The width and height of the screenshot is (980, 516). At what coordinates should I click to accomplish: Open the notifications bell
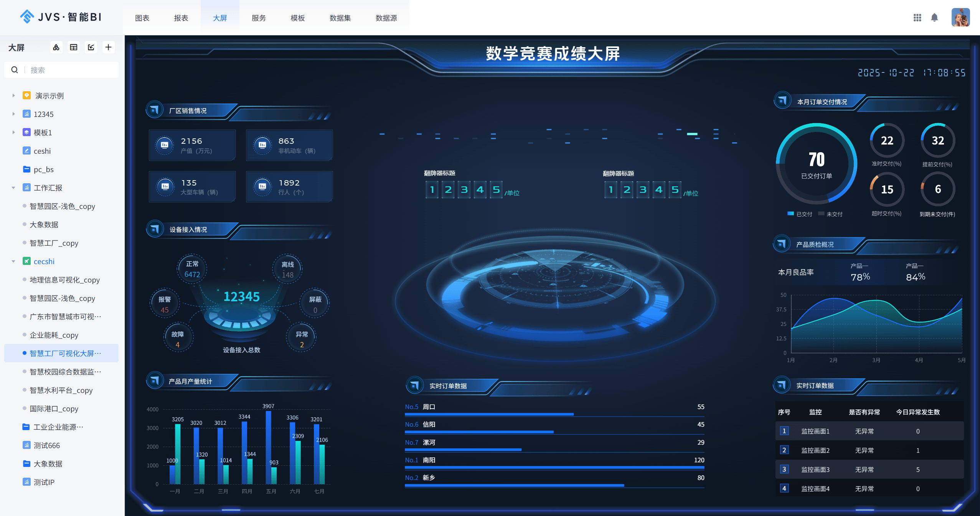934,18
